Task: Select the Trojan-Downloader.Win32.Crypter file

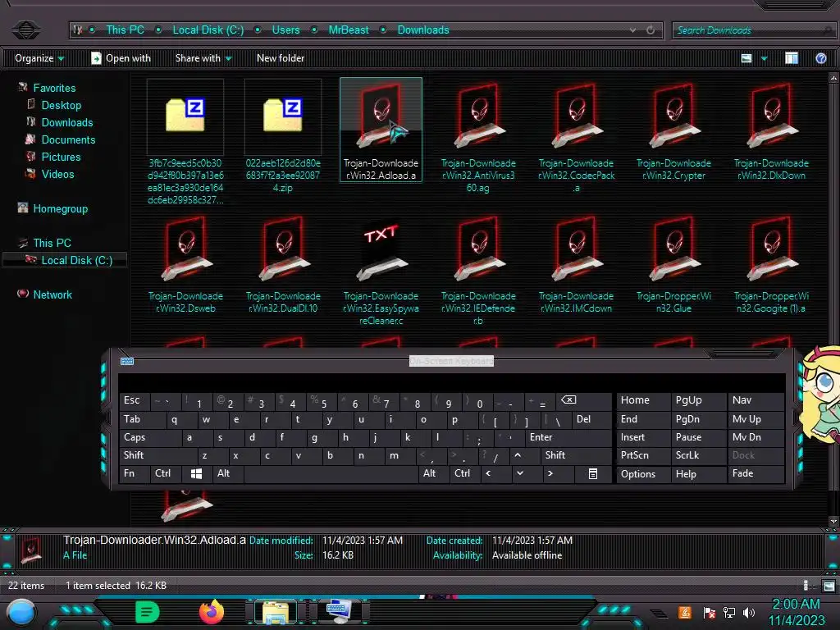Action: [x=674, y=131]
